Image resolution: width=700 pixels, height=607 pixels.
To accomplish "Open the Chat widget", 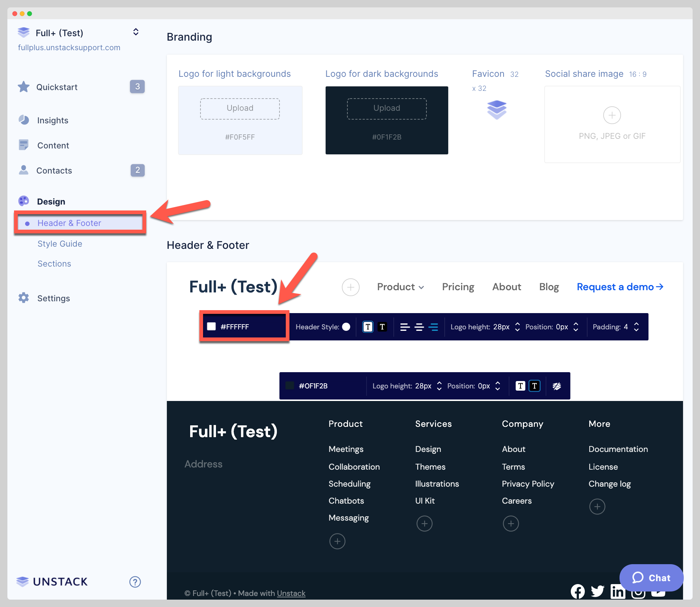I will [651, 578].
